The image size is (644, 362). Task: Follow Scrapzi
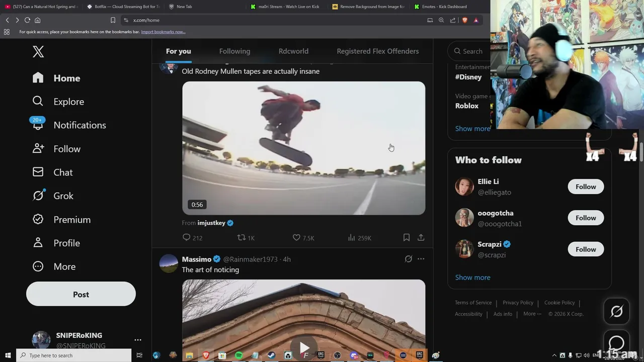pos(586,249)
